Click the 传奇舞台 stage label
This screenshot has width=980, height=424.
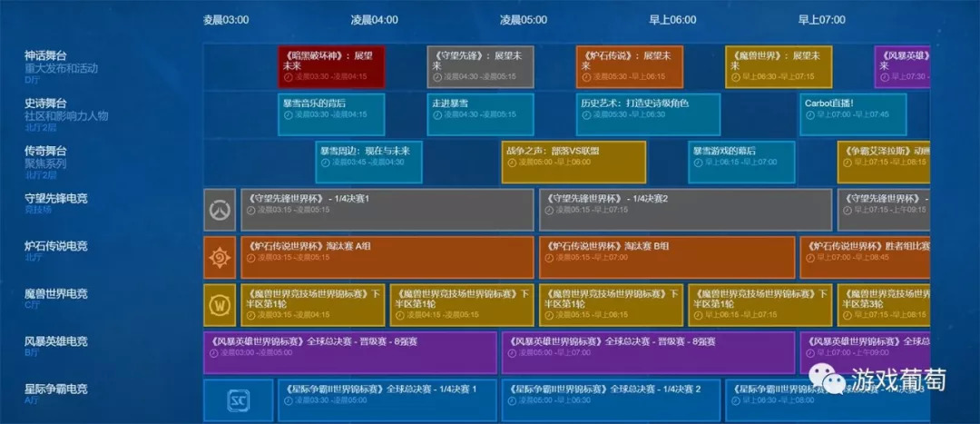(45, 151)
